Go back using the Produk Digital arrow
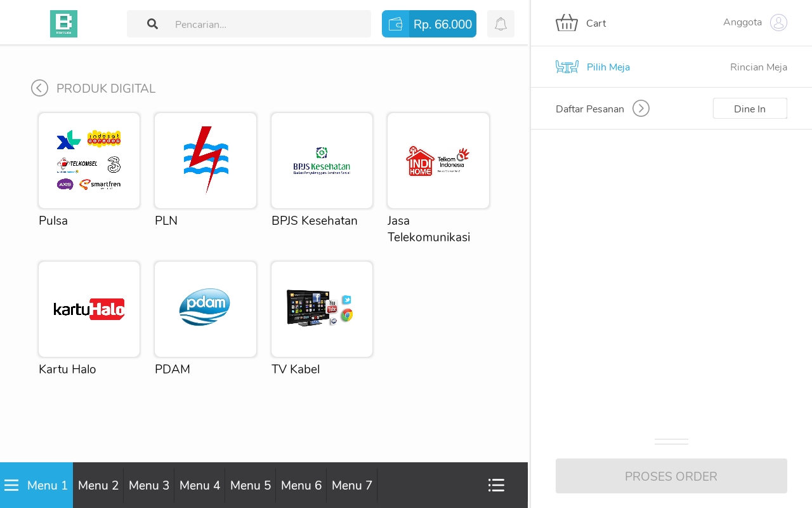 point(39,88)
